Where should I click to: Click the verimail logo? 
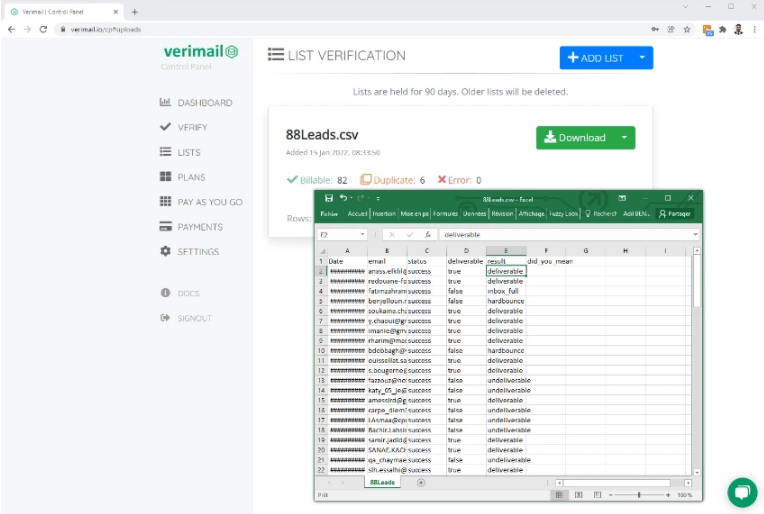tap(200, 51)
